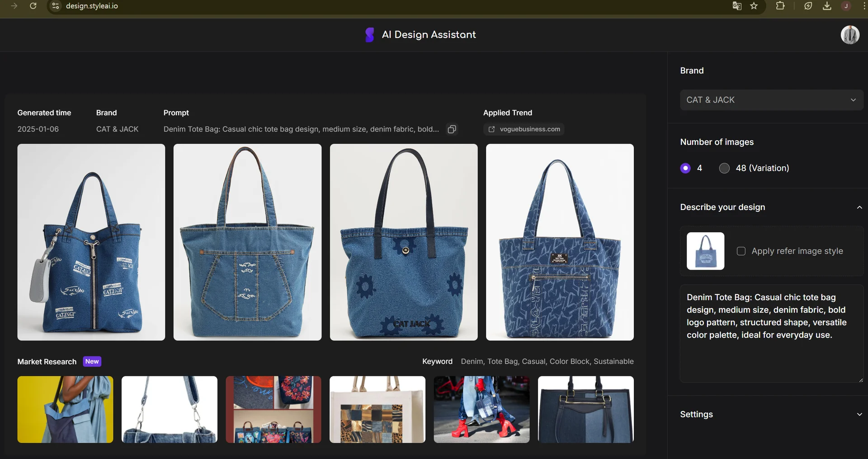Image resolution: width=868 pixels, height=459 pixels.
Task: Expand the Settings section
Action: click(859, 414)
